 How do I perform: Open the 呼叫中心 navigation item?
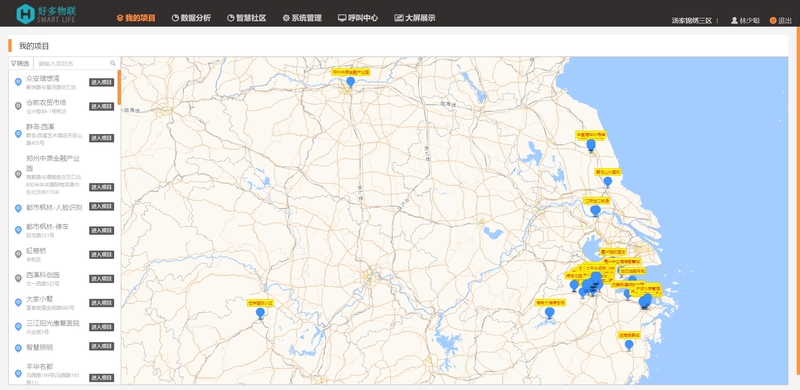pyautogui.click(x=358, y=18)
